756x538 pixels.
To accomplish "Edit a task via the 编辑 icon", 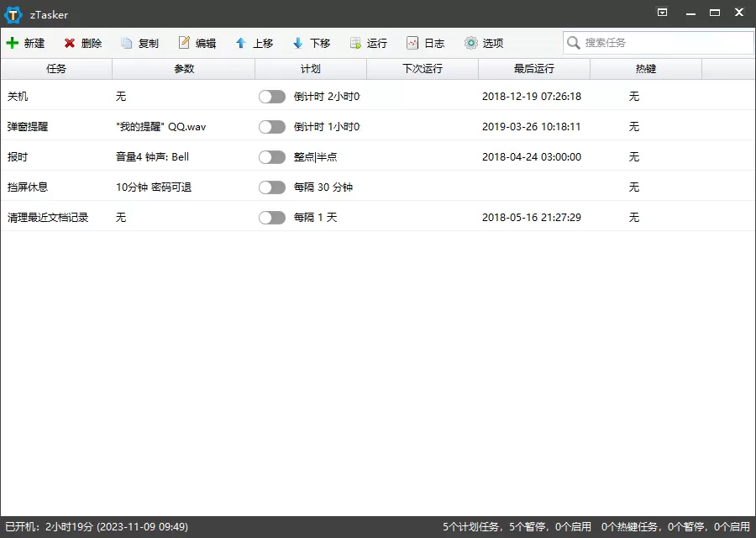I will [197, 42].
